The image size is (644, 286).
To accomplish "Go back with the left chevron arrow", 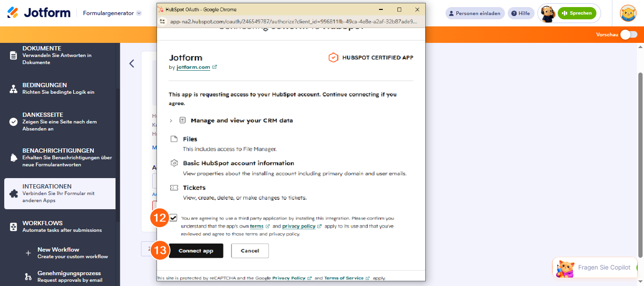I will point(132,64).
